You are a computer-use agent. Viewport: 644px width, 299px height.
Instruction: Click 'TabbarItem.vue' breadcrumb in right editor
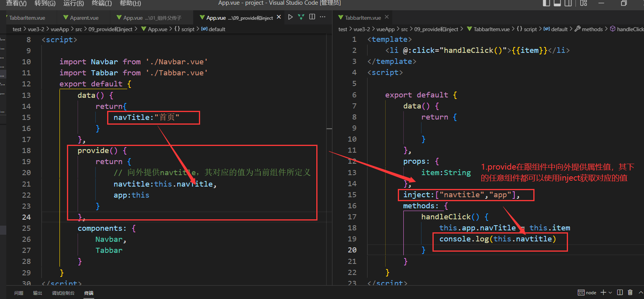pos(488,29)
